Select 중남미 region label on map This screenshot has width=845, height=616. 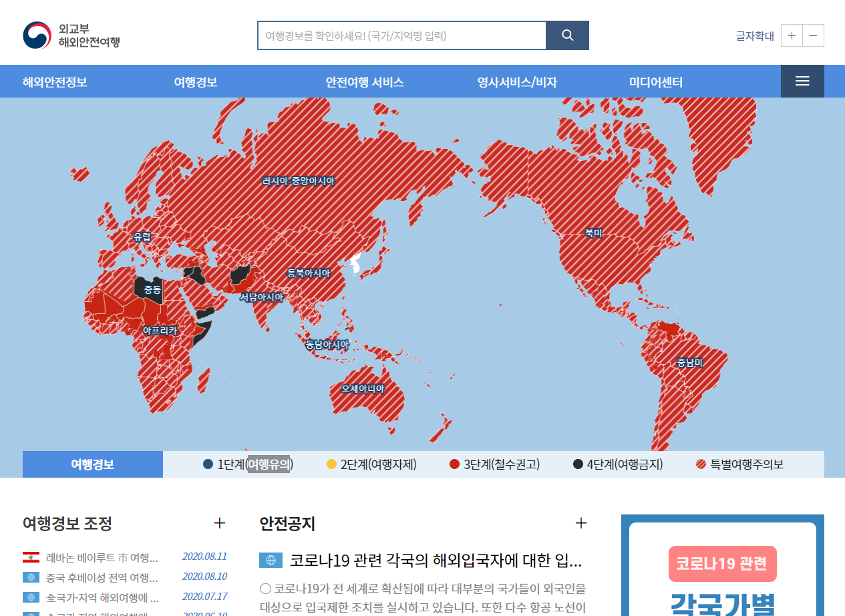pyautogui.click(x=689, y=363)
